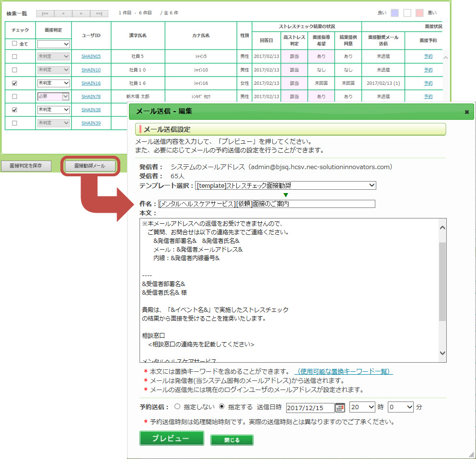Click 予約 link in SHAIN16 row

428,83
